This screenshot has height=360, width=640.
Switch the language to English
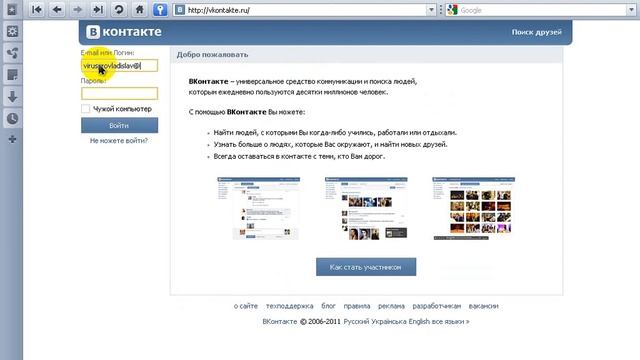[419, 322]
